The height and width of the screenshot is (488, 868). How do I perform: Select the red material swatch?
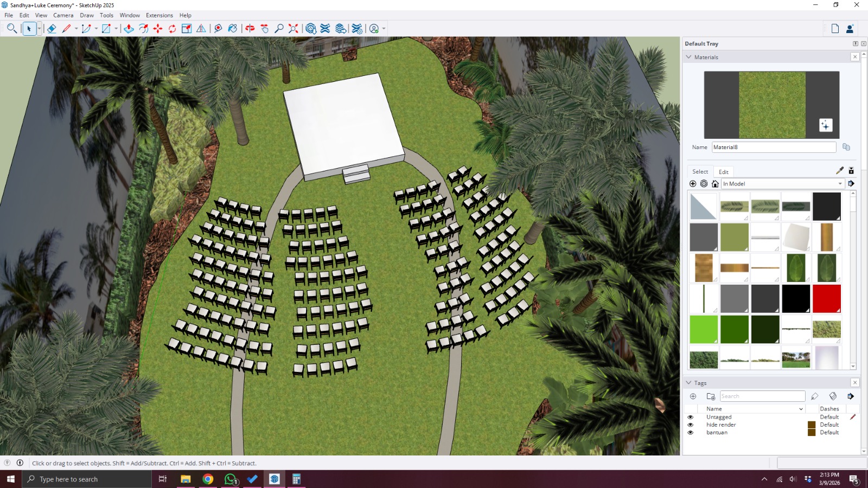[826, 299]
